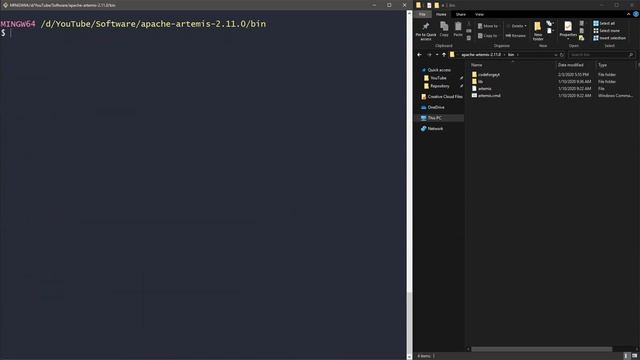This screenshot has width=640, height=360.
Task: Click the bin segment in address bar
Action: pos(511,55)
